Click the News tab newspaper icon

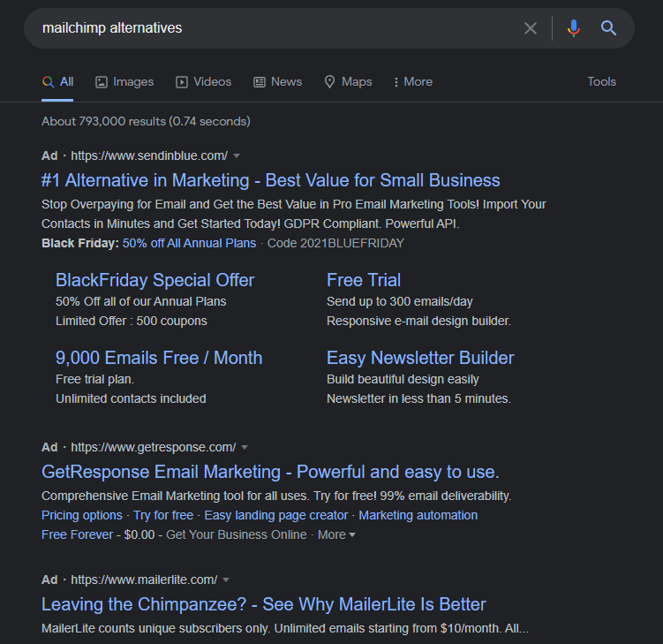click(260, 82)
